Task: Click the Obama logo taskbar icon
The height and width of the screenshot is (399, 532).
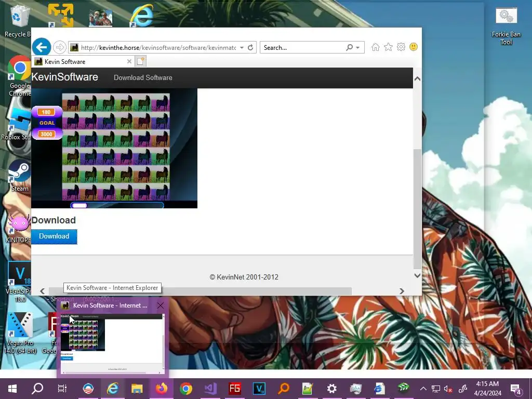Action: coord(88,389)
